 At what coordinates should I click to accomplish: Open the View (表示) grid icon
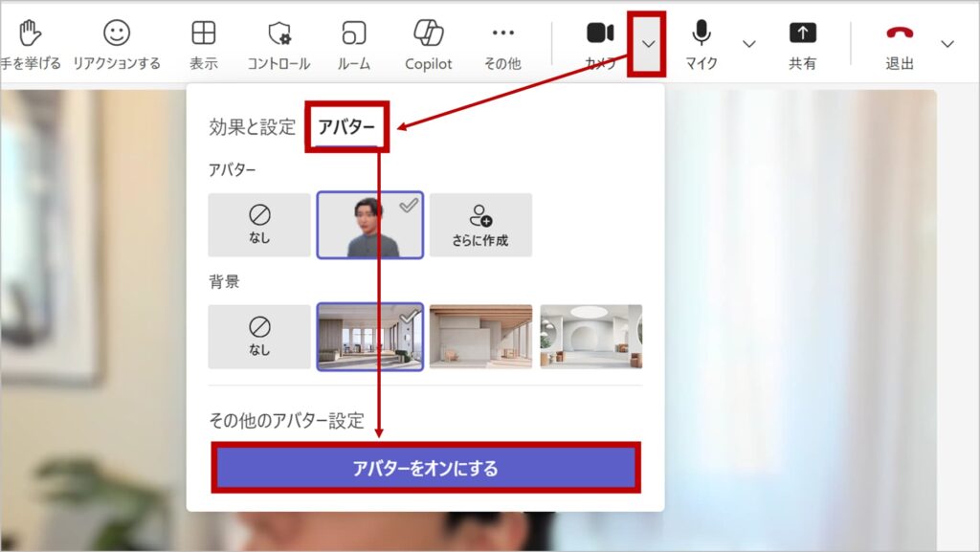(x=203, y=34)
